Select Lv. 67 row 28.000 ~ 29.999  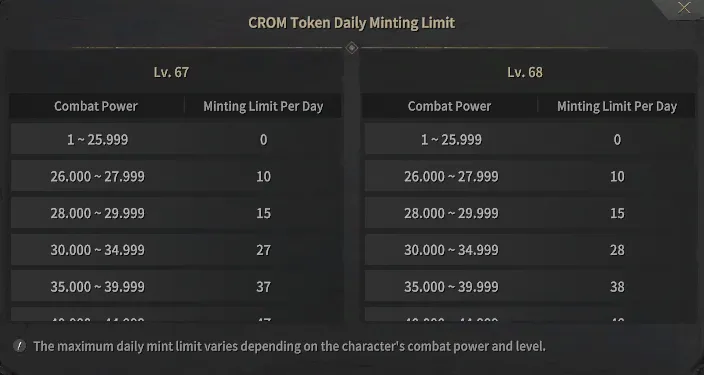176,213
